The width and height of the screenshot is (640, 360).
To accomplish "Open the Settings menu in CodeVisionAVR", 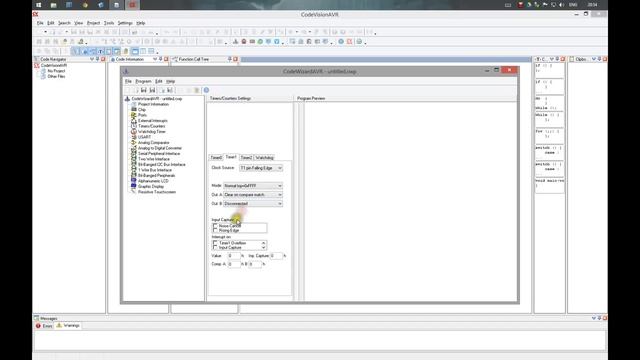I will 125,23.
